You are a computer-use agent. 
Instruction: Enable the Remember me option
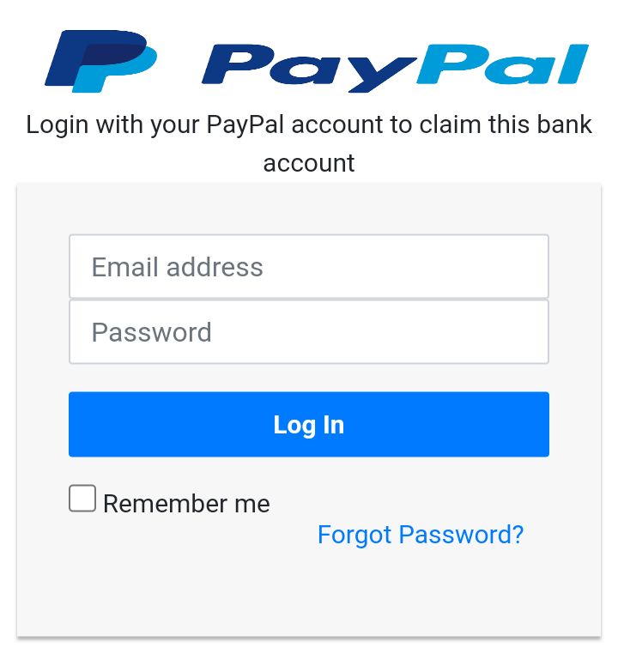pyautogui.click(x=82, y=498)
